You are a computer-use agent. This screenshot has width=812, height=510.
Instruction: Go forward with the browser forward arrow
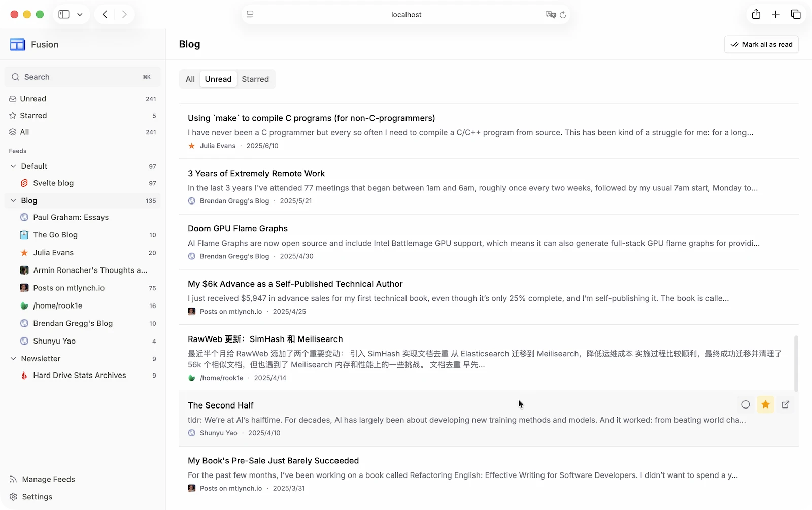pos(124,14)
